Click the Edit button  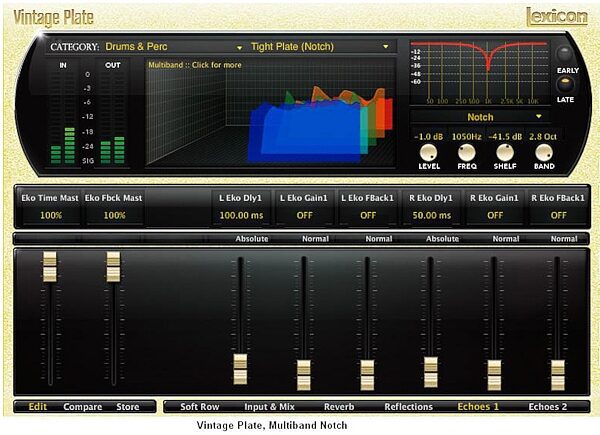click(x=38, y=407)
